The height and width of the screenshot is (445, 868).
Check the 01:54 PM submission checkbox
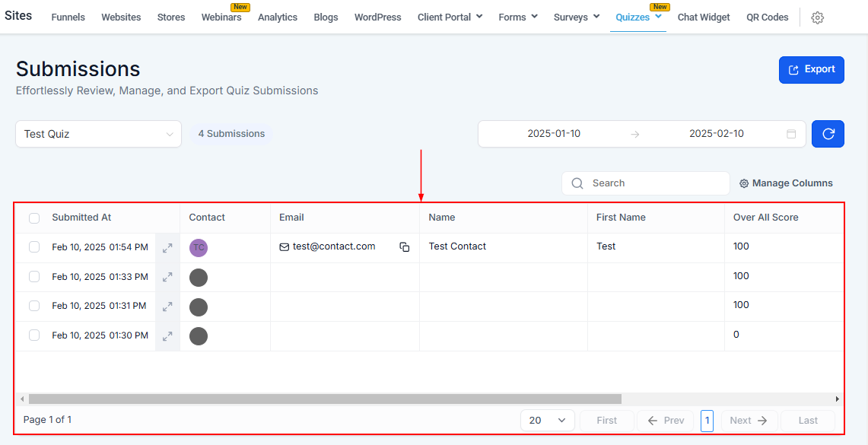(34, 247)
